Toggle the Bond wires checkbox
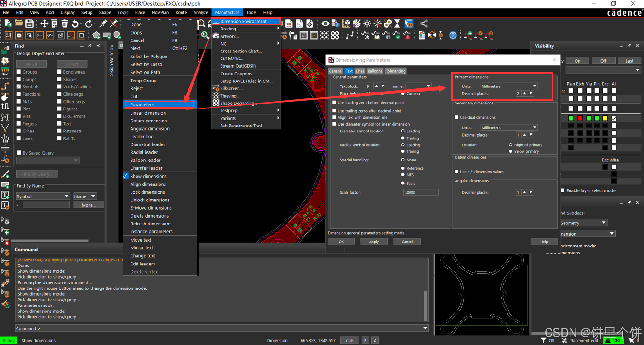Screen dimensions: 644x345 click(x=59, y=72)
